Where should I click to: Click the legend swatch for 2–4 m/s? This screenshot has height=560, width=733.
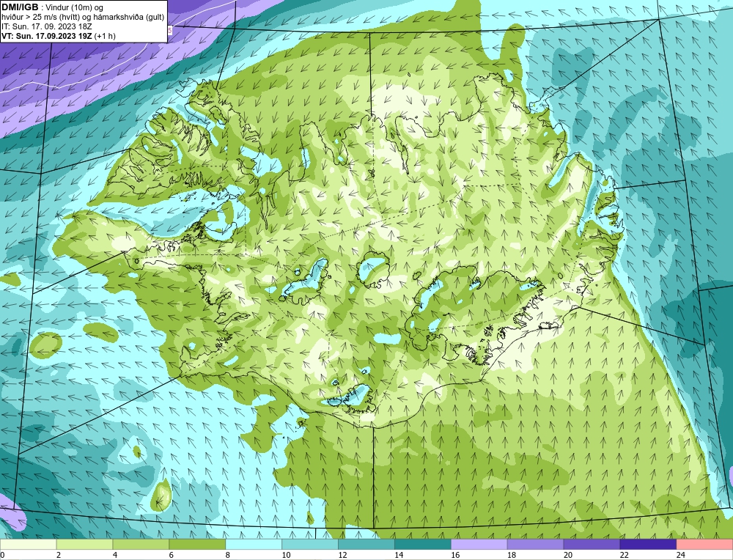point(84,544)
